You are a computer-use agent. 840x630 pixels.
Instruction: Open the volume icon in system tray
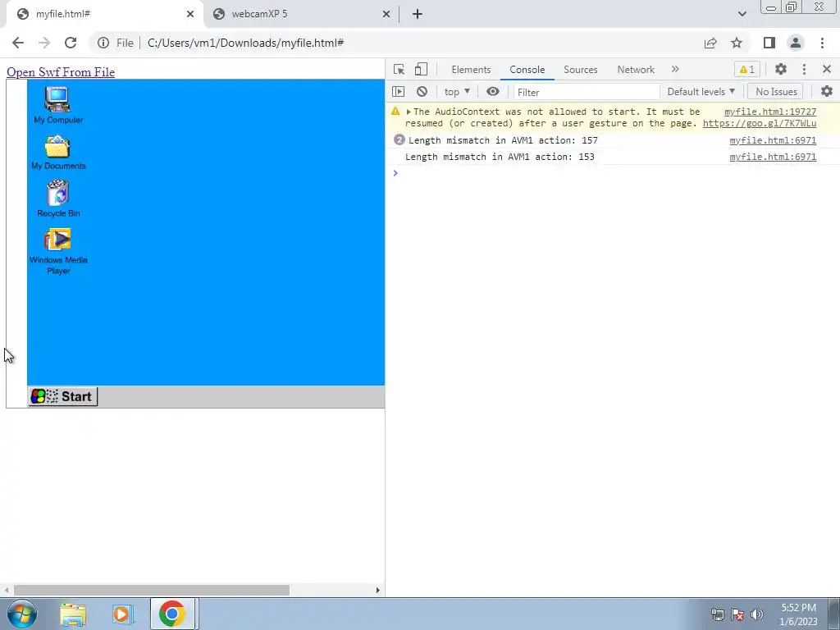[x=757, y=614]
